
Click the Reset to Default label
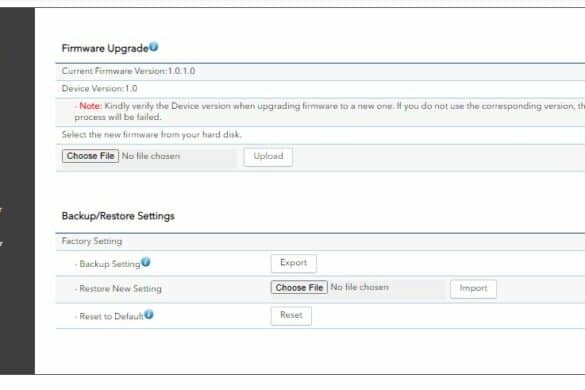[x=111, y=316]
